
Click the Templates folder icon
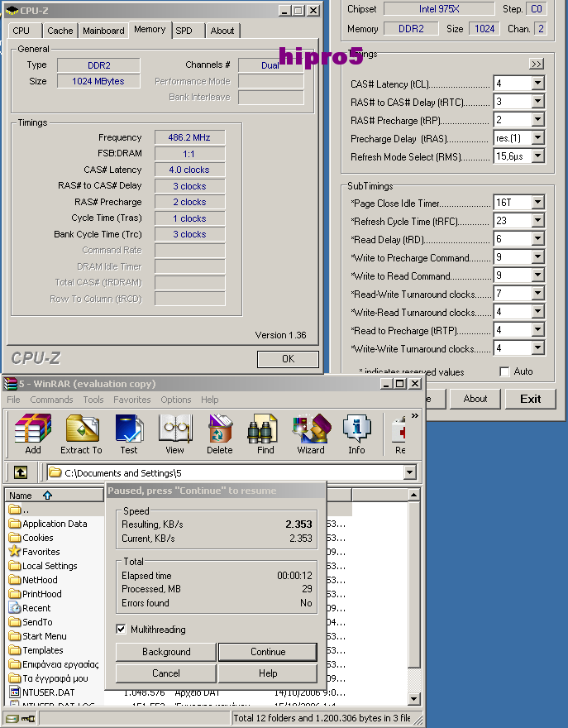(16, 650)
